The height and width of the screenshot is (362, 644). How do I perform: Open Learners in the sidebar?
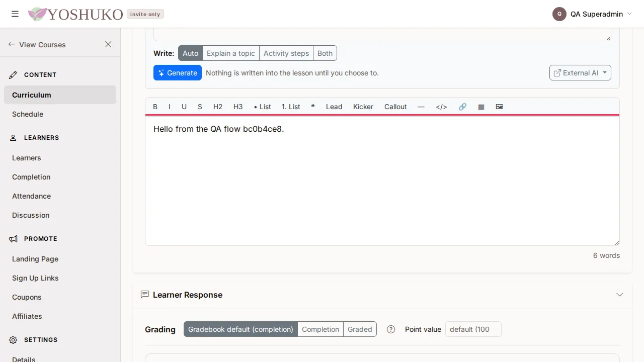point(60,158)
